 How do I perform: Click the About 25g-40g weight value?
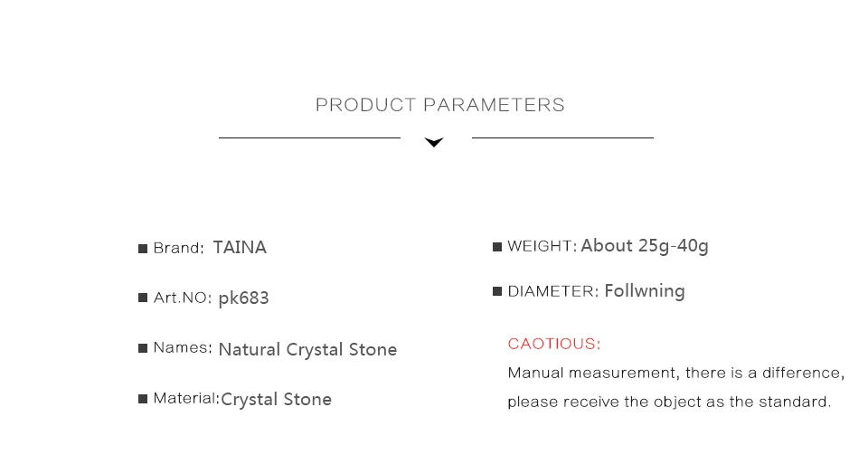(645, 246)
